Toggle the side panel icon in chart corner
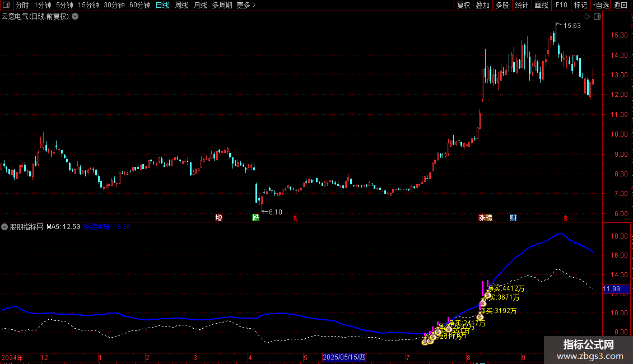Screen dimensions: 633x364 pos(597,17)
